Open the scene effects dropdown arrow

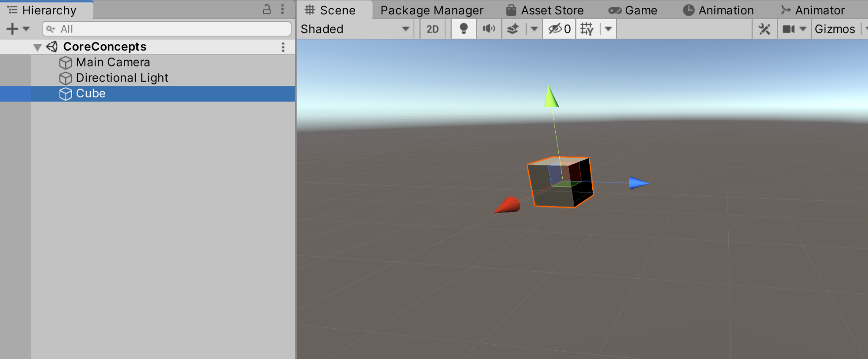click(x=534, y=29)
